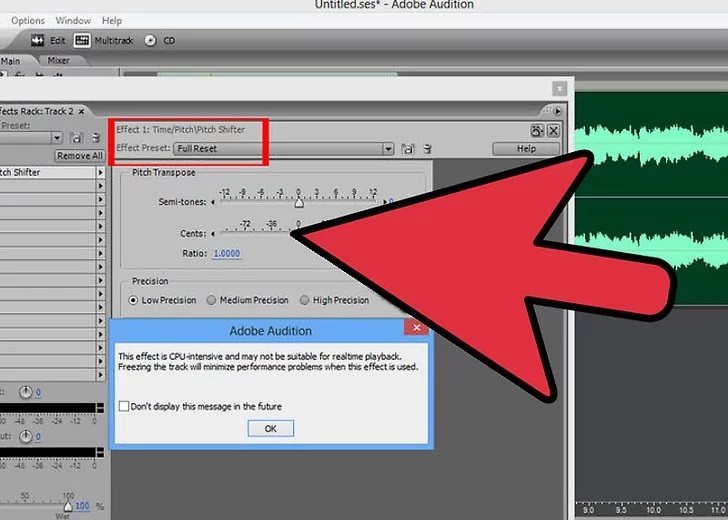Click timeline ruler at 10.0
Viewport: 728px width, 520px height.
(653, 510)
